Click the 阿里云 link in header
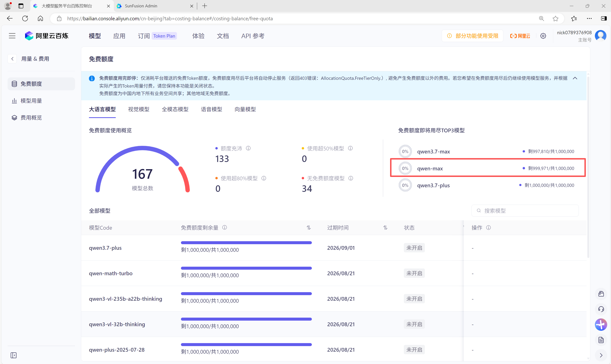Screen dimensions: 611x364 520,36
